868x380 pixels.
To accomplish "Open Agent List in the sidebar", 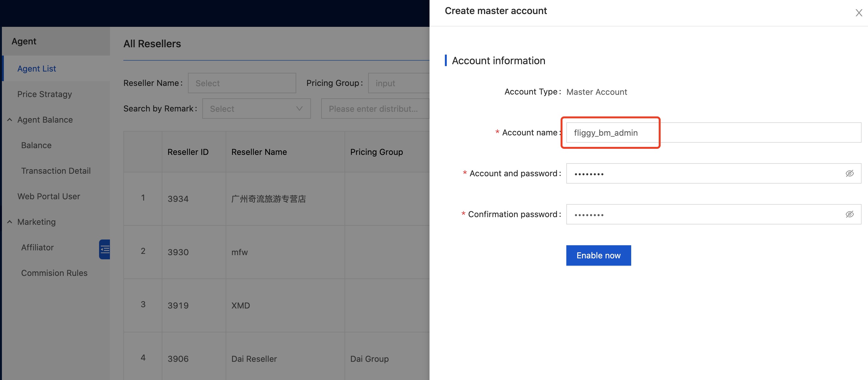I will pos(36,69).
